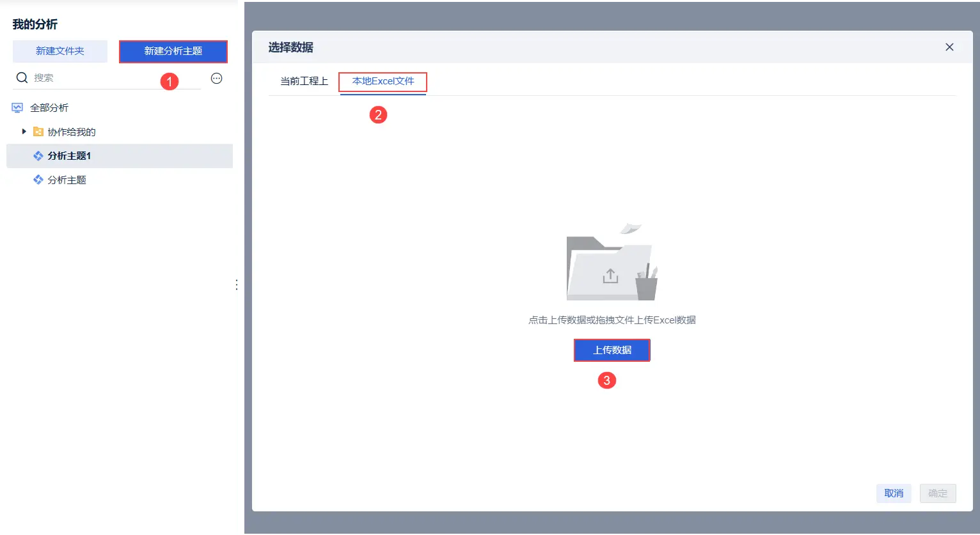Click the 协作给我的 folder icon
The image size is (980, 535).
(38, 132)
